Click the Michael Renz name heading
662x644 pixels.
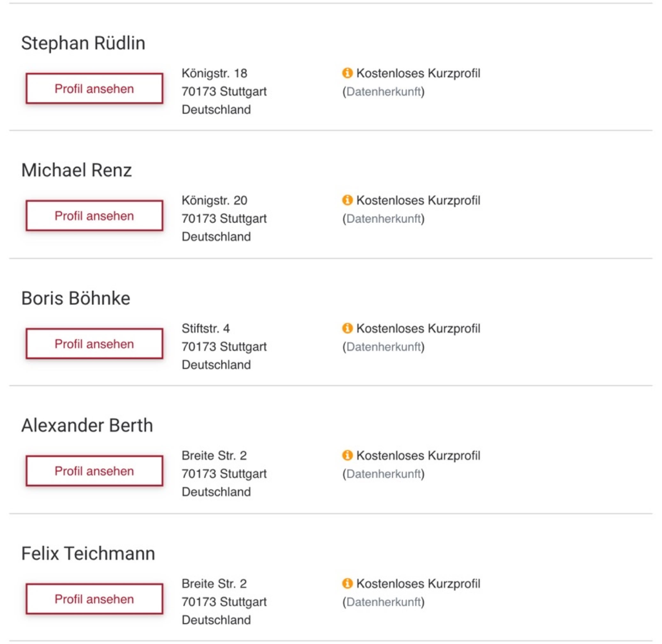(x=77, y=170)
